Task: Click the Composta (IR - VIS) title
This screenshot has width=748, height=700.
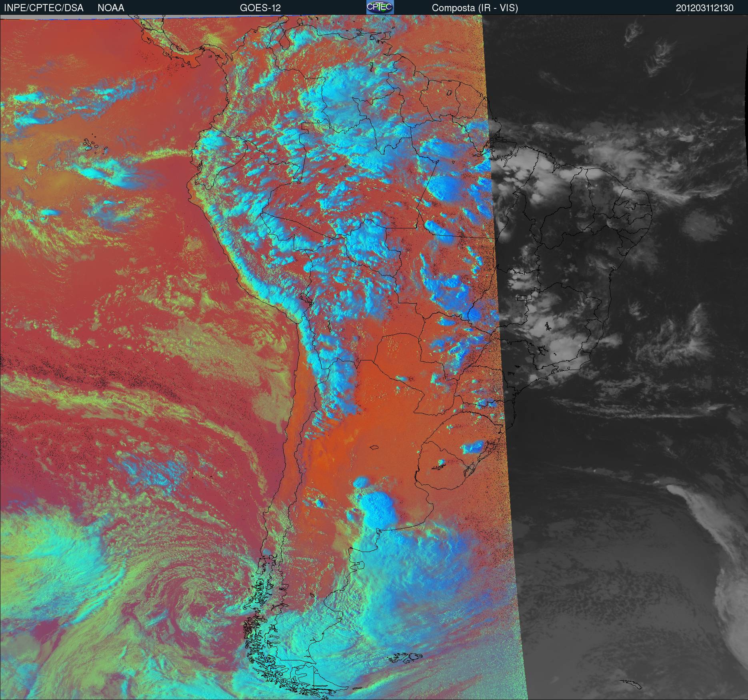Action: (x=475, y=8)
